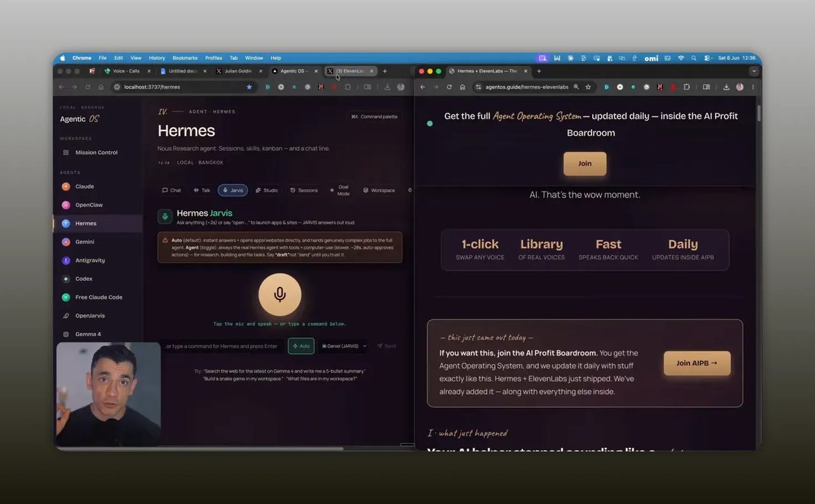The image size is (815, 504).
Task: Open downloads in right Chrome window
Action: [x=726, y=87]
